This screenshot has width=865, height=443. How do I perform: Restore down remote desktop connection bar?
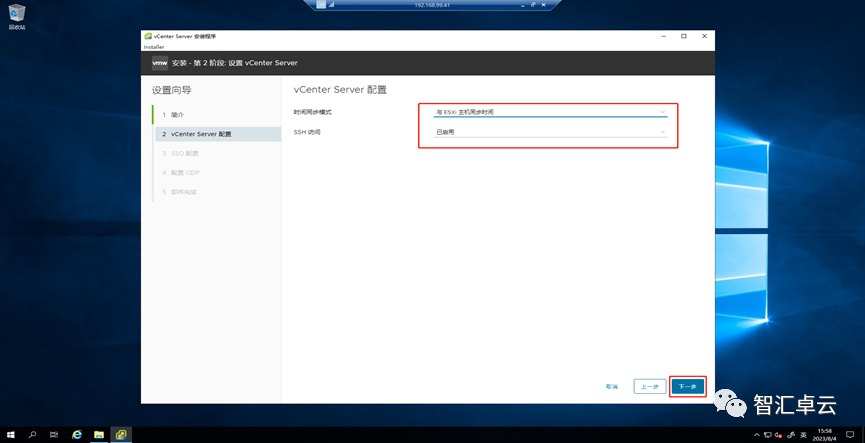click(x=533, y=4)
